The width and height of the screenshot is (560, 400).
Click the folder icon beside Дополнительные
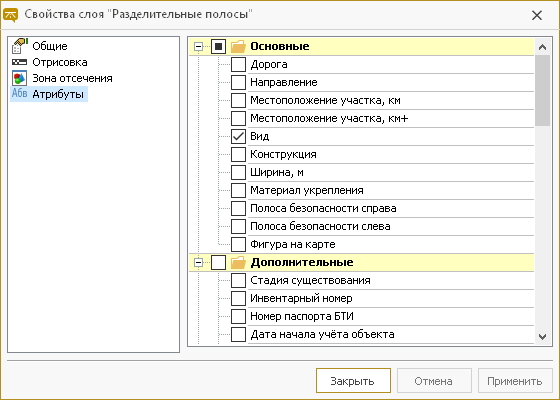point(238,262)
